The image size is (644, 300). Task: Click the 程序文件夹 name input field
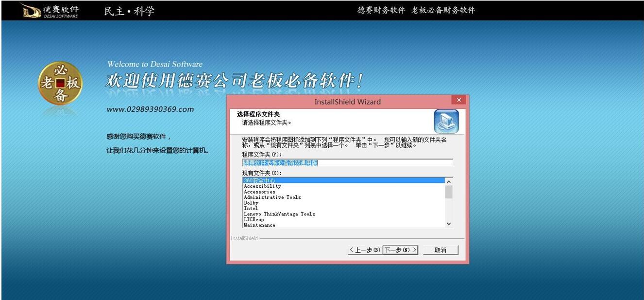[347, 162]
